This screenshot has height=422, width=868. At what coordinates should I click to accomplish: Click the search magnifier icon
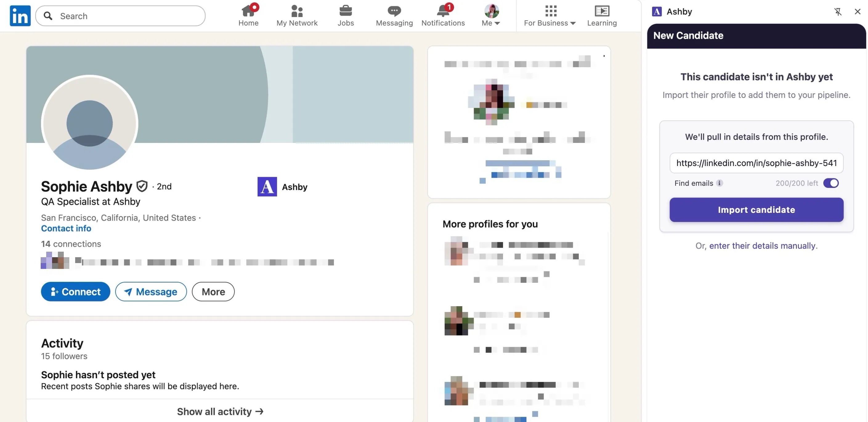click(x=48, y=16)
